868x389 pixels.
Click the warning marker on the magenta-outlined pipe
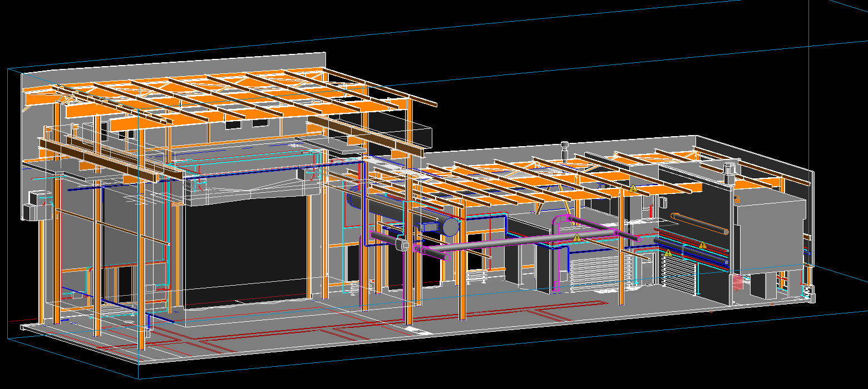pos(576,237)
